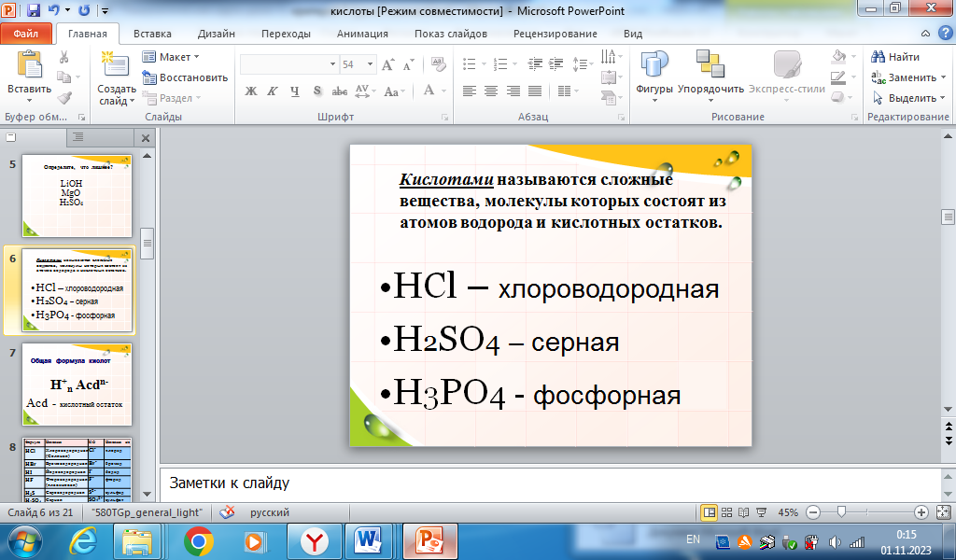
Task: Align text right in the paragraph group
Action: point(513,91)
